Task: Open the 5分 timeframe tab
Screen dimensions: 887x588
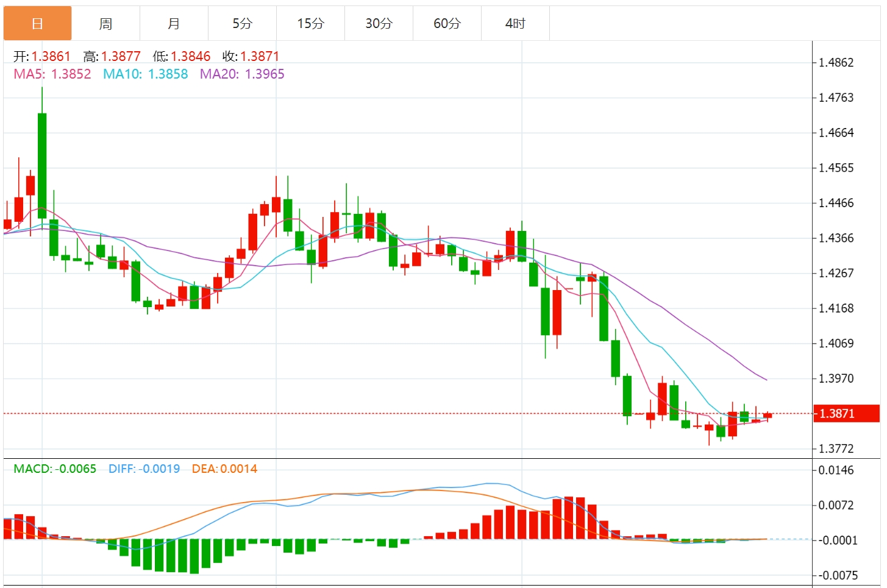Action: (x=243, y=24)
